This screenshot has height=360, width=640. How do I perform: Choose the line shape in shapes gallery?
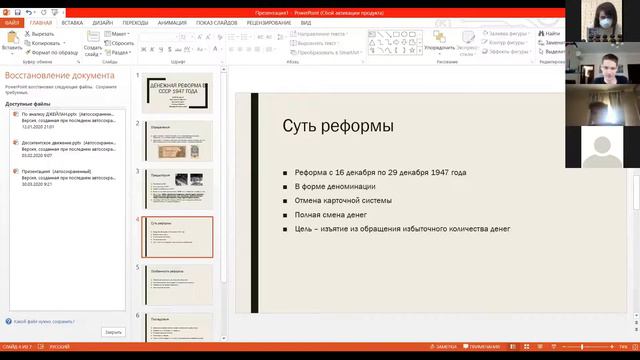click(x=380, y=34)
